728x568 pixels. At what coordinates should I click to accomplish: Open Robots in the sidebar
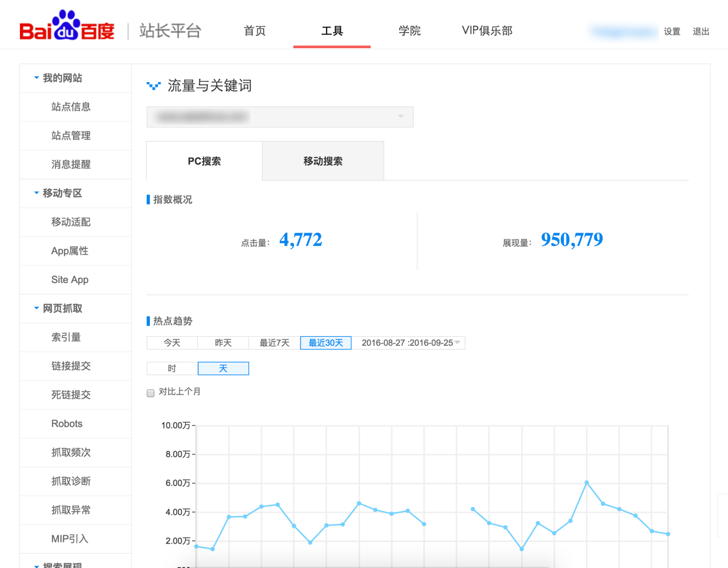tap(67, 424)
